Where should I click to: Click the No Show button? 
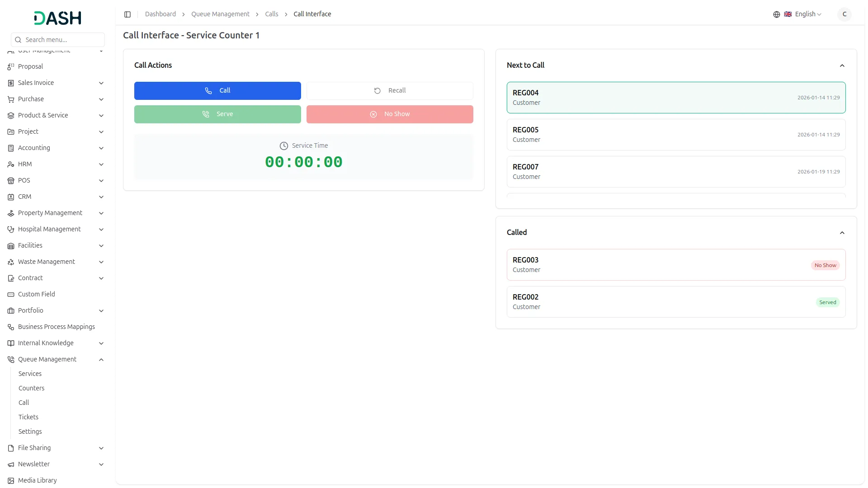[390, 114]
